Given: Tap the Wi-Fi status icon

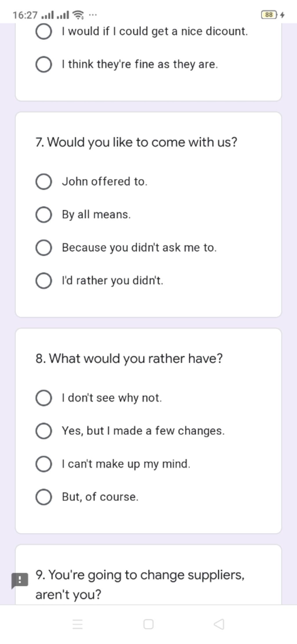Looking at the screenshot, I should pos(78,15).
